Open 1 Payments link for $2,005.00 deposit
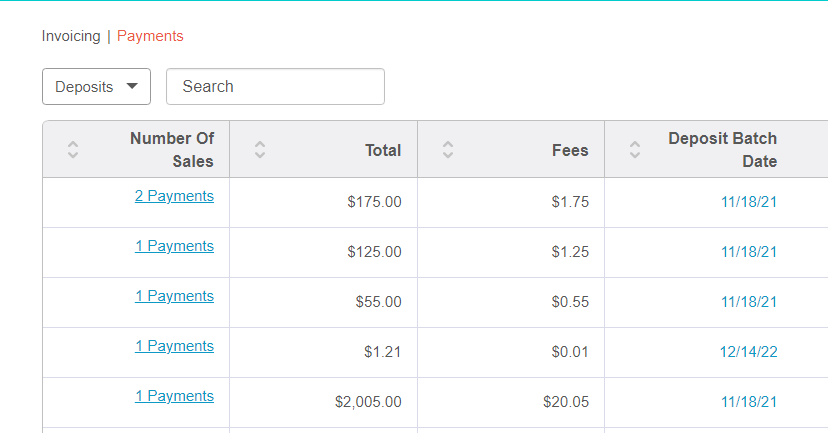This screenshot has width=828, height=433. tap(174, 396)
